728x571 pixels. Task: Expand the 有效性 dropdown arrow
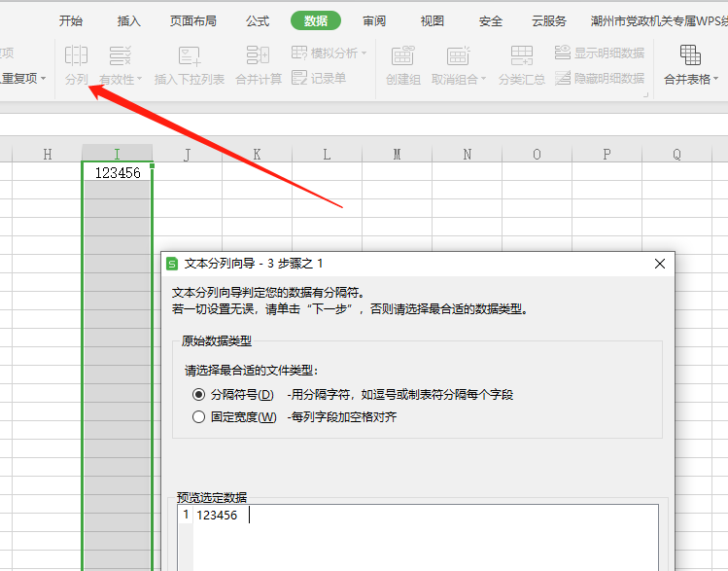coord(139,79)
